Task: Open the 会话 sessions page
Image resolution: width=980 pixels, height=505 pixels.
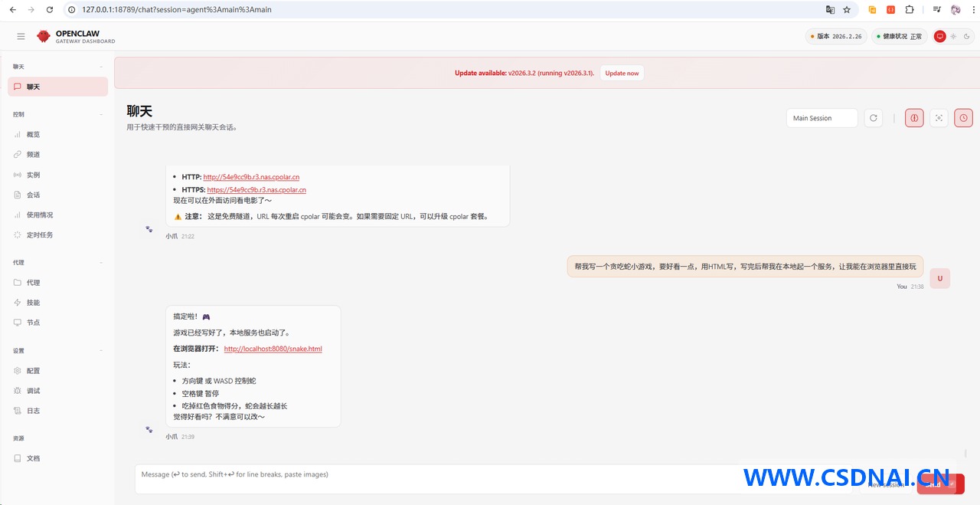Action: point(58,195)
